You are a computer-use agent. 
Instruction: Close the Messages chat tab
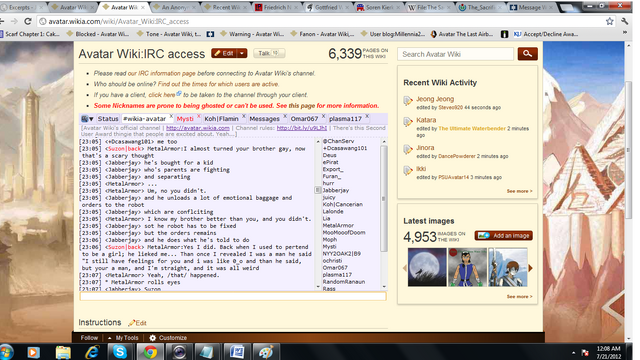point(285,116)
